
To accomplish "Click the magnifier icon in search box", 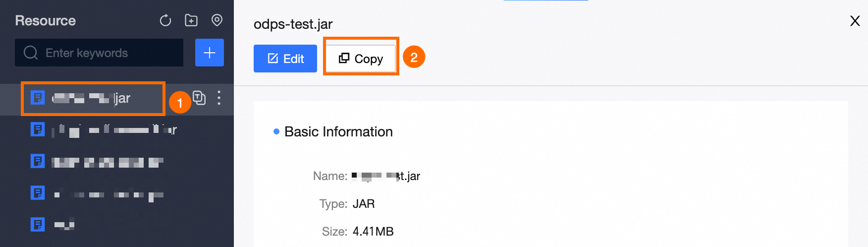I will (x=31, y=53).
